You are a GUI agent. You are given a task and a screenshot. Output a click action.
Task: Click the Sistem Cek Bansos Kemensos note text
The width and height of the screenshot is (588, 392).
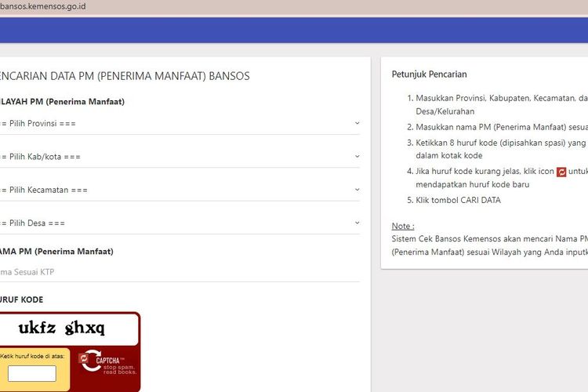click(490, 245)
